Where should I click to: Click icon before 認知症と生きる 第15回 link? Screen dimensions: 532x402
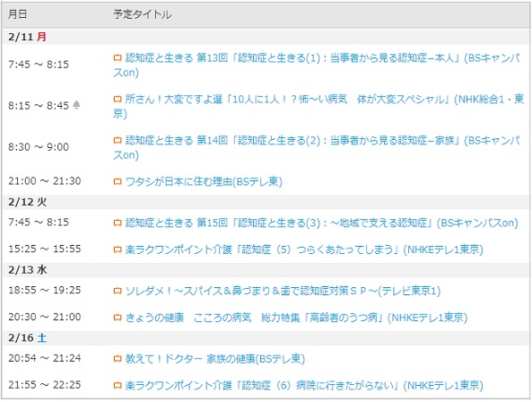[118, 223]
